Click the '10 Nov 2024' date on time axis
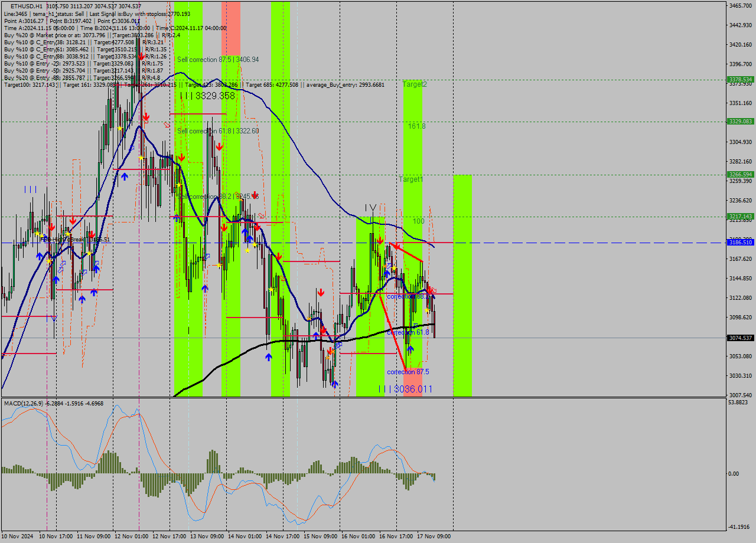Viewport: 756px width, 543px height. [17, 537]
